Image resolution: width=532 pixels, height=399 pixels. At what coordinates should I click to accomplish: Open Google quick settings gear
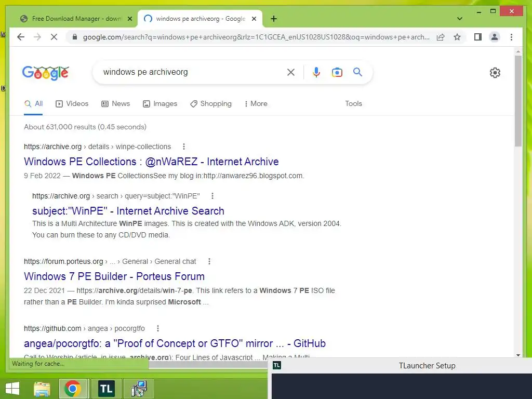(495, 73)
